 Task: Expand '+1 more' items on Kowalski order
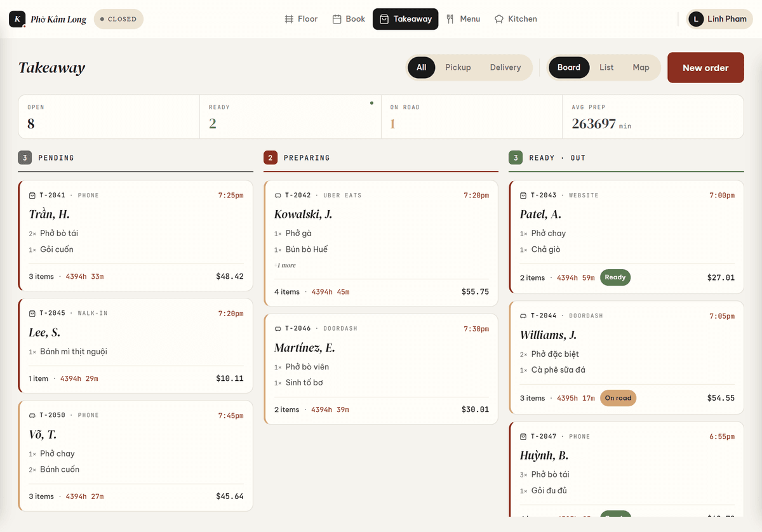pos(285,265)
